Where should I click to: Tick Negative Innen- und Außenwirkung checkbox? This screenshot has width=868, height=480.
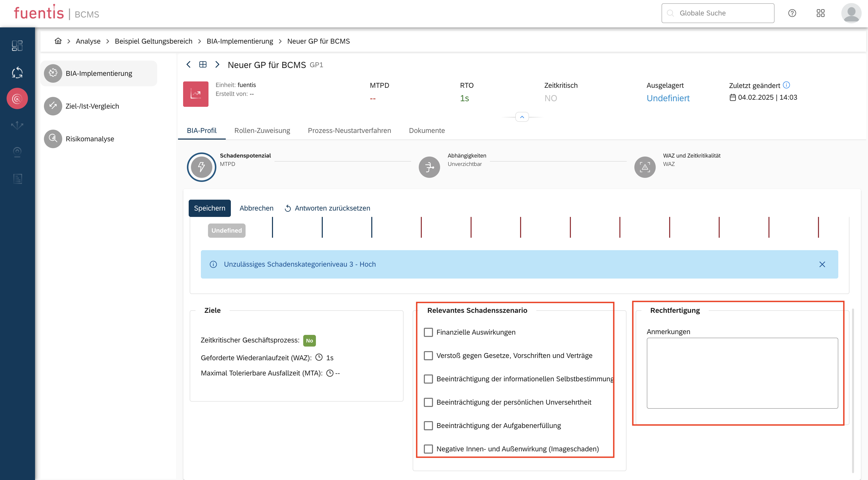pyautogui.click(x=428, y=449)
